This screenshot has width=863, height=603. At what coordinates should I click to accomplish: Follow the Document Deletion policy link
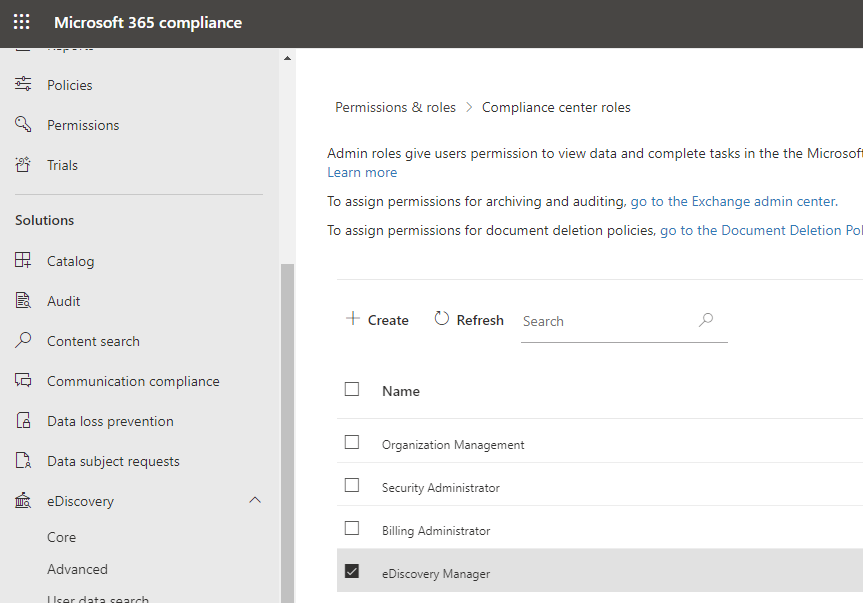click(761, 230)
